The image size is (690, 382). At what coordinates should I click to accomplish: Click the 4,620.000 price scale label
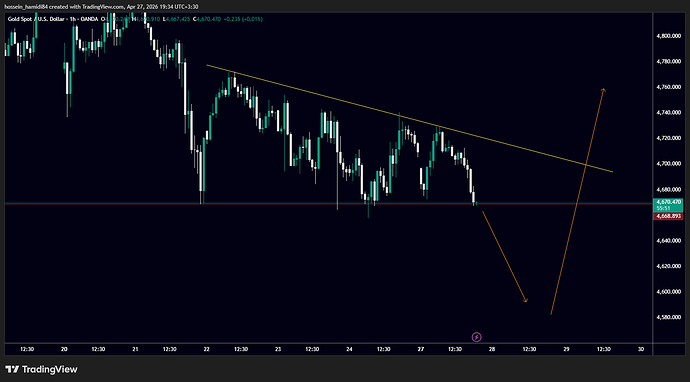pos(670,266)
